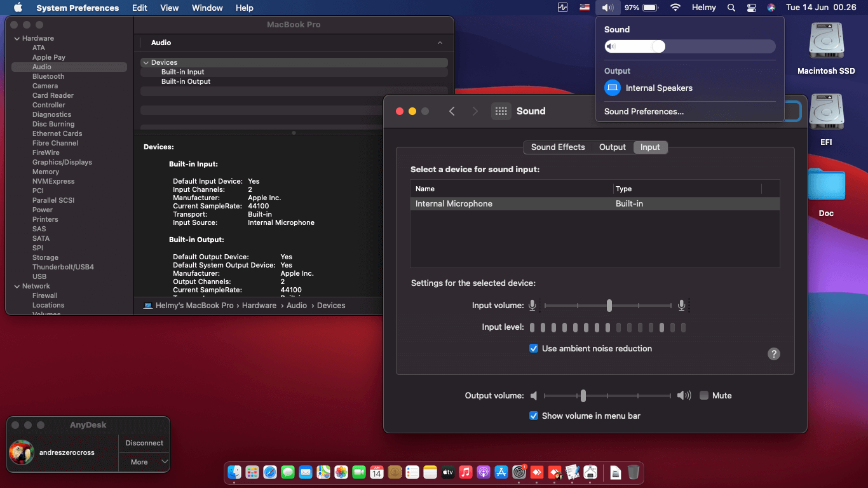Enable the Mute checkbox for output volume

coord(703,395)
